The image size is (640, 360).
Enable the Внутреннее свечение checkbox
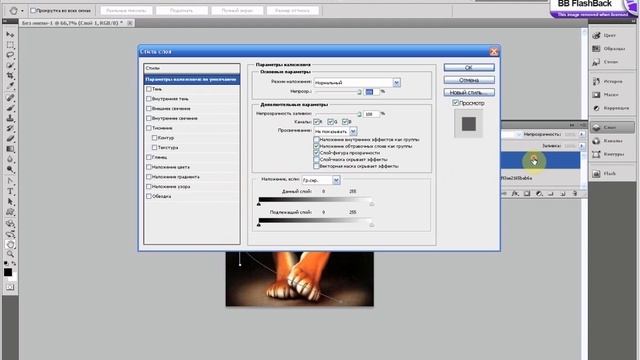(x=149, y=118)
